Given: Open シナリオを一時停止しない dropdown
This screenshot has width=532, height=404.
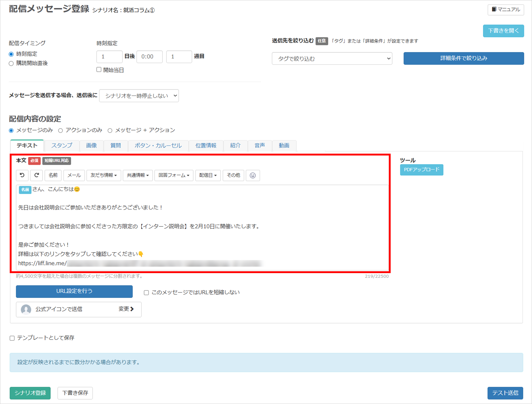Looking at the screenshot, I should click(139, 96).
